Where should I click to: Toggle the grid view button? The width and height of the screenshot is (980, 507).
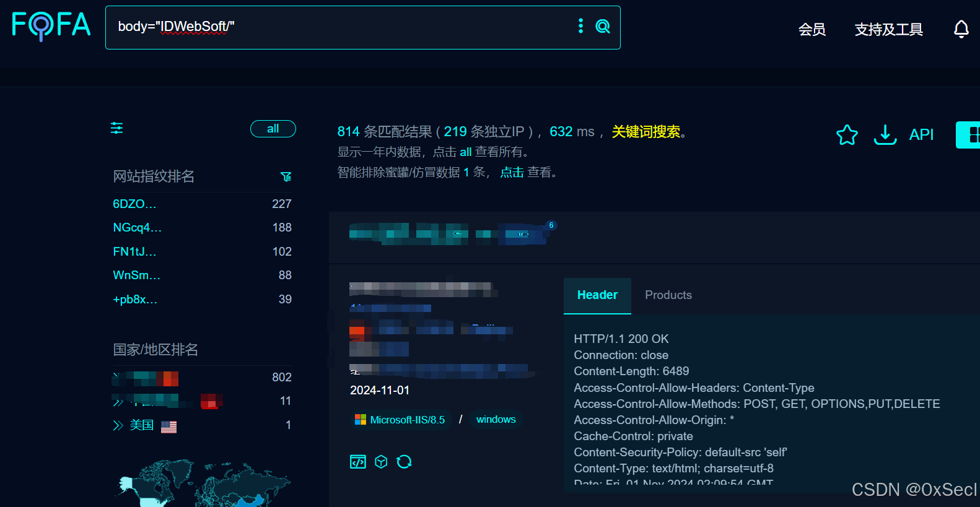pyautogui.click(x=969, y=135)
